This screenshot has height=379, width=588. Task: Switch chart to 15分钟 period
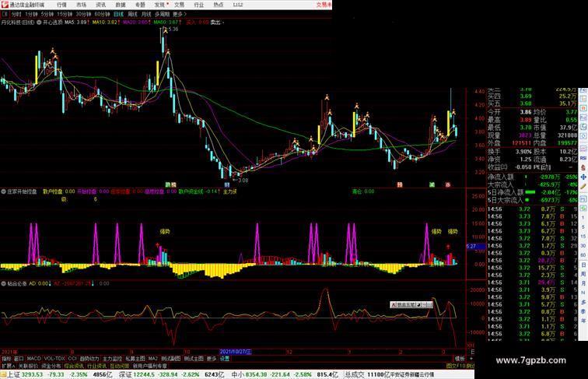(65, 14)
